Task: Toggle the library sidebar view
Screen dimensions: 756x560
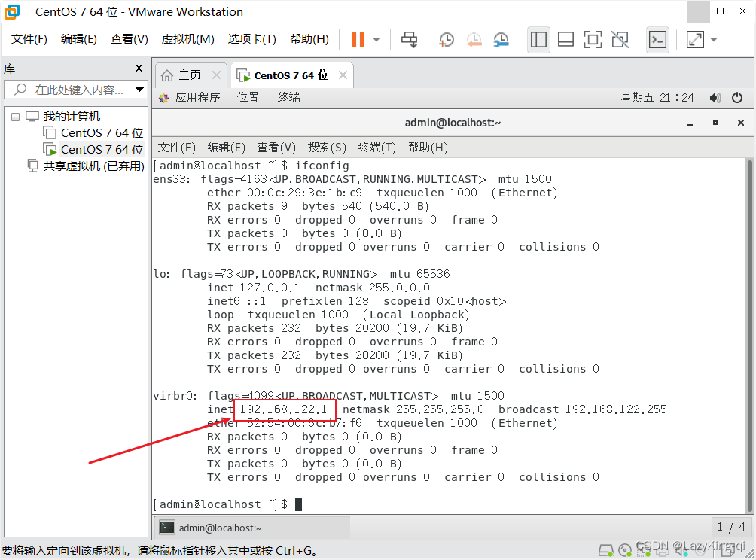Action: (x=538, y=40)
